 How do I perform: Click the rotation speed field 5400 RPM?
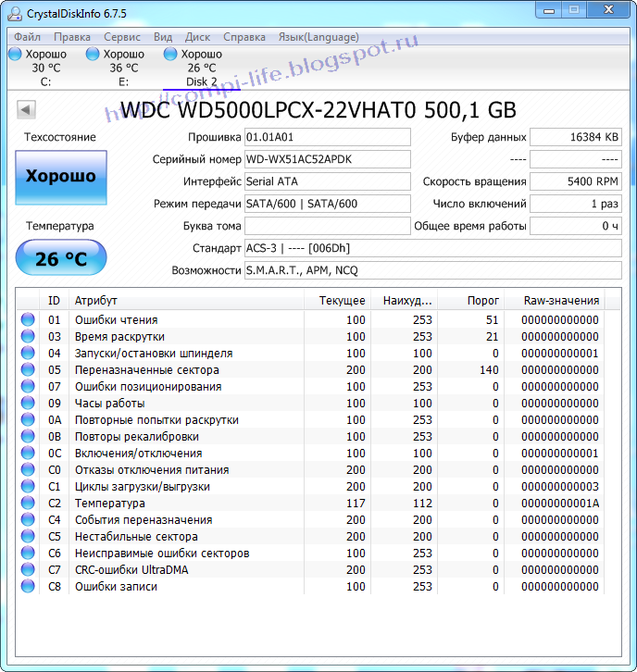[576, 181]
